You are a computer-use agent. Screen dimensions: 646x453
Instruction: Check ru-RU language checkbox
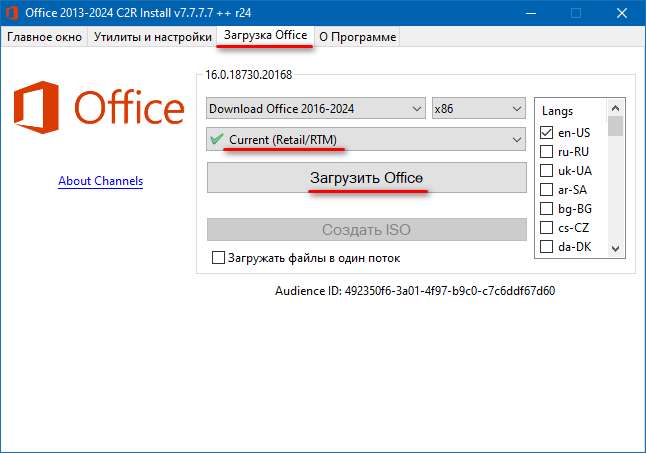click(546, 152)
